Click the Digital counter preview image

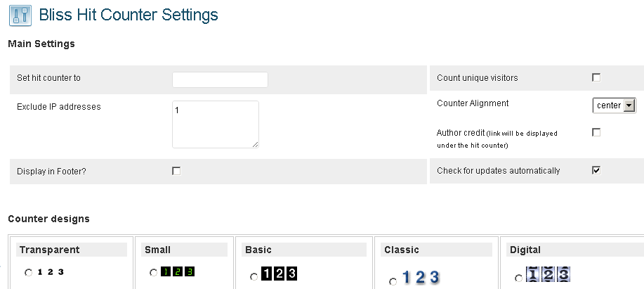point(546,274)
